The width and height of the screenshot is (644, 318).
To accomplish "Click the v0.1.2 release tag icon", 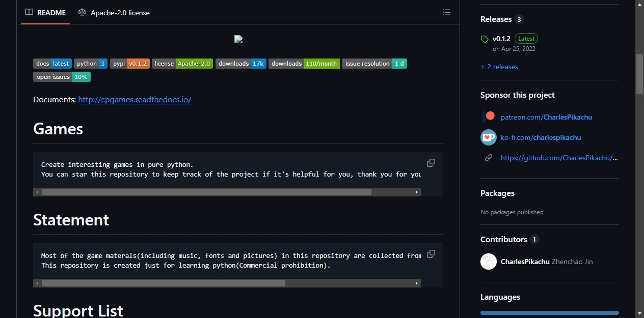I will point(485,39).
